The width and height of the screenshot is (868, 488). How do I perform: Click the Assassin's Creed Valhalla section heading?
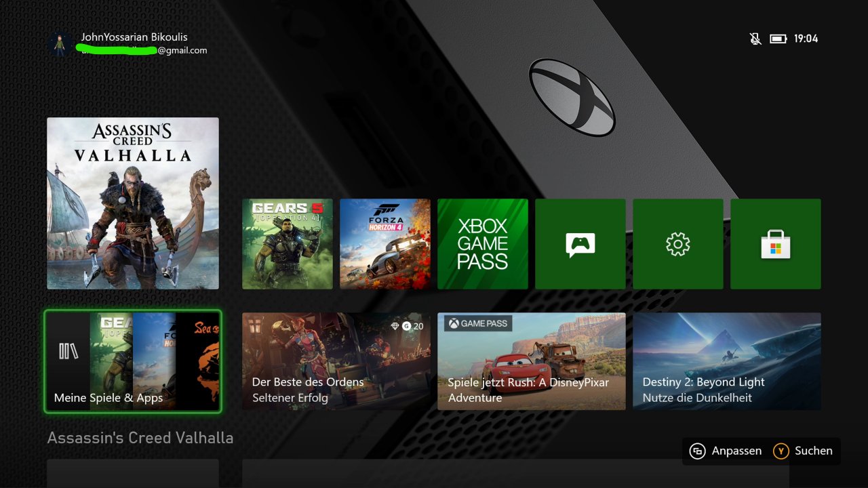(140, 438)
